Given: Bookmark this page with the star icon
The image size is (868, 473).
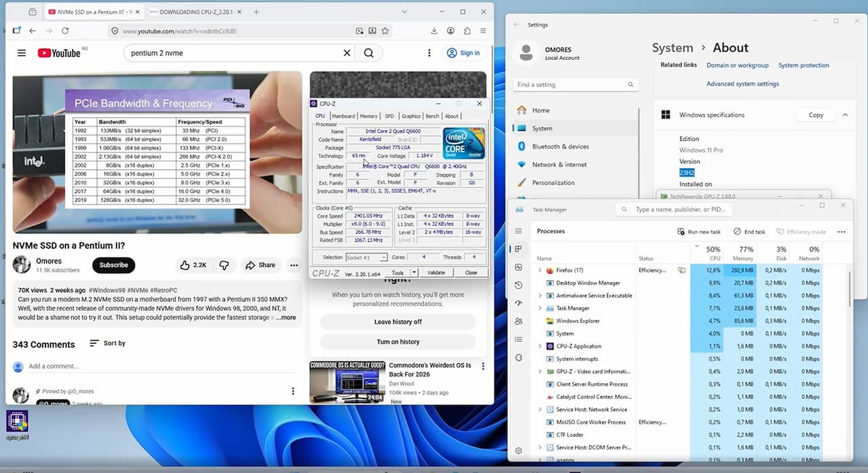Looking at the screenshot, I should point(385,30).
